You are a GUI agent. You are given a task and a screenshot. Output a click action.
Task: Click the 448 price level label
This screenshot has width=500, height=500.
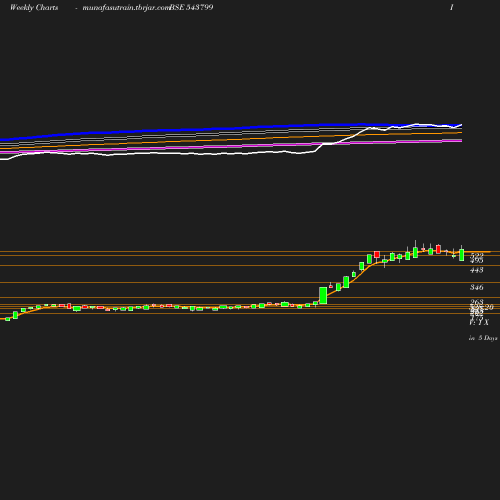pyautogui.click(x=477, y=270)
